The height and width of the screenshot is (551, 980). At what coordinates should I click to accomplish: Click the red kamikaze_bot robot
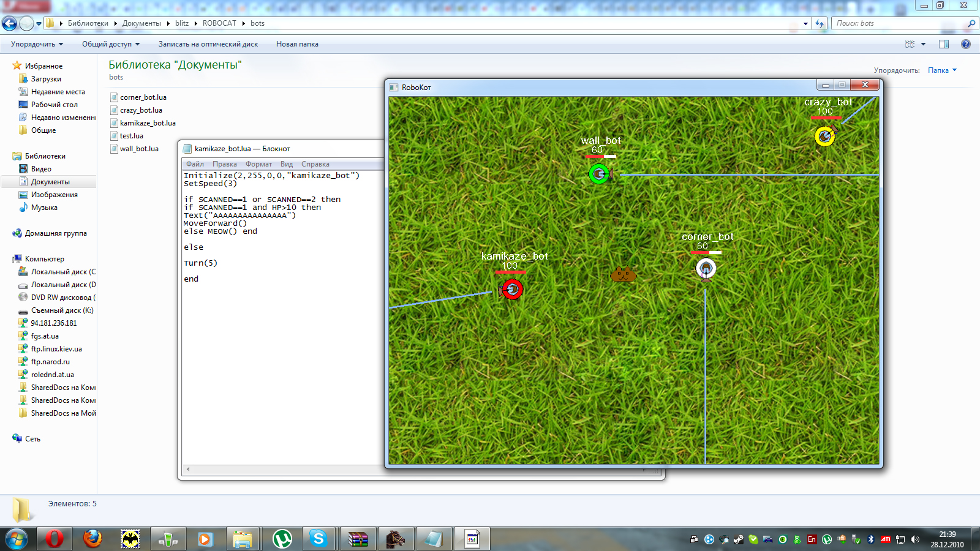511,289
